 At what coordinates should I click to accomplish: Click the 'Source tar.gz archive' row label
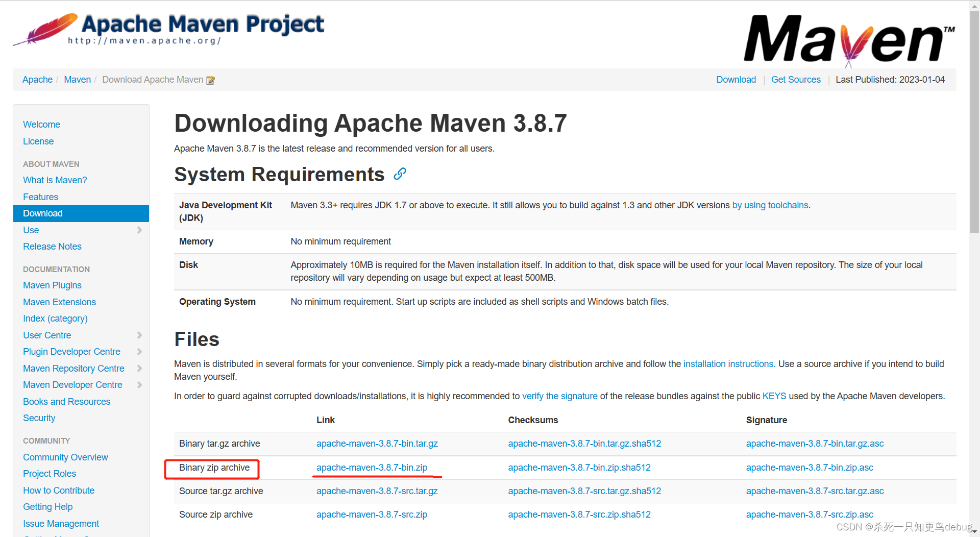tap(221, 491)
